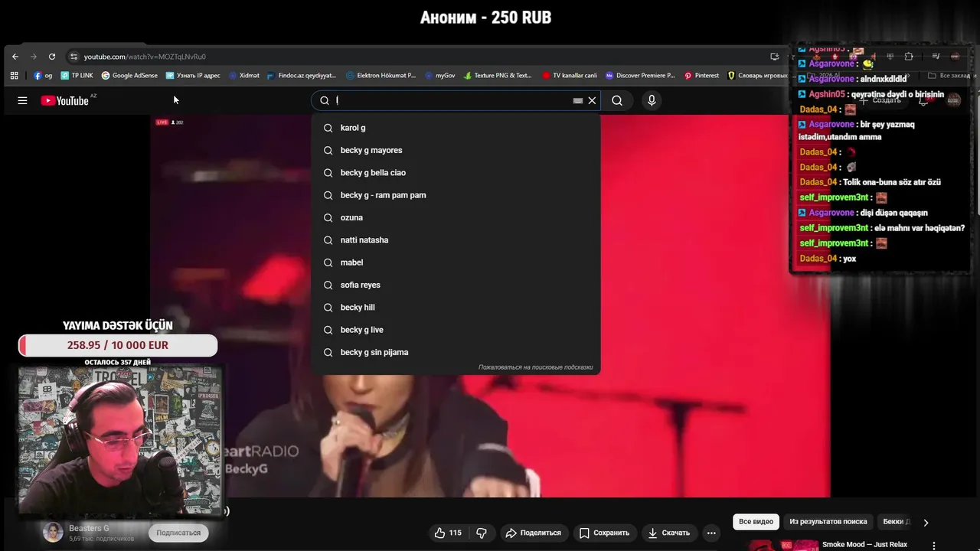This screenshot has width=980, height=551.
Task: Click the magnifier search button
Action: pyautogui.click(x=617, y=100)
